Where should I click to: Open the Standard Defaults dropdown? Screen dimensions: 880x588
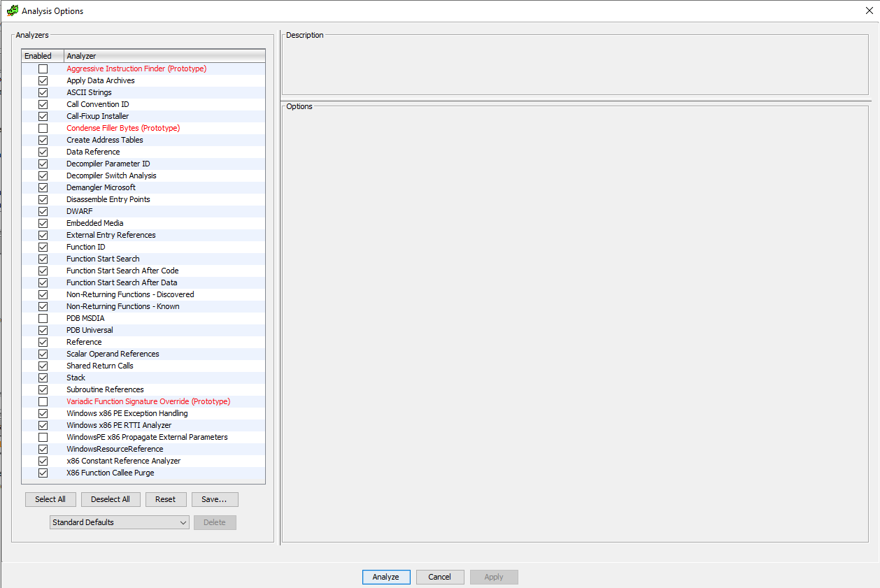[x=120, y=522]
